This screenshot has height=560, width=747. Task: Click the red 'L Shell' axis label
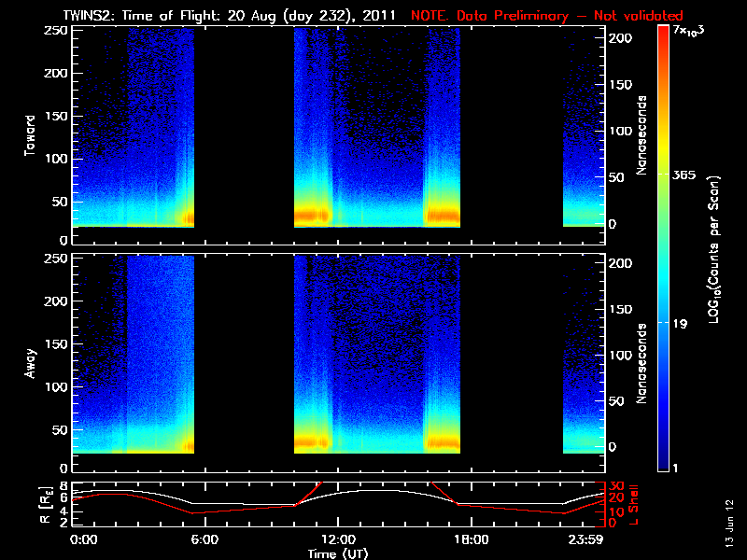tap(635, 503)
